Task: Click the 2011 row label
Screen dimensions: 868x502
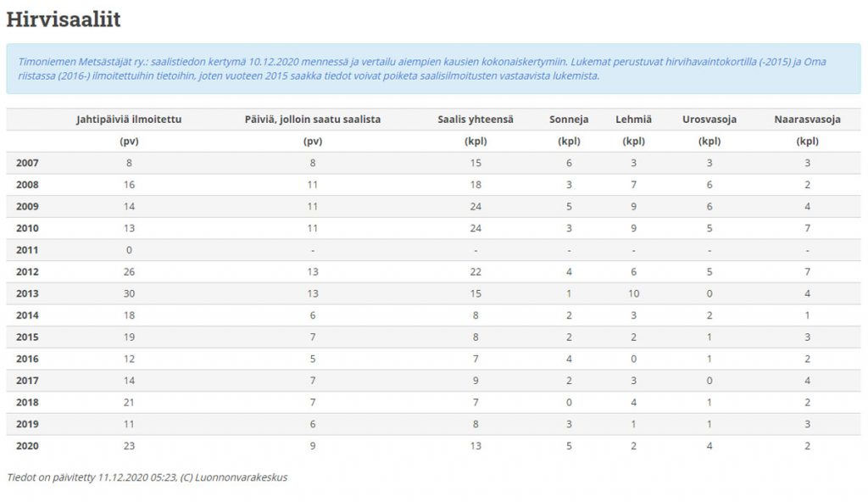Action: coord(27,250)
